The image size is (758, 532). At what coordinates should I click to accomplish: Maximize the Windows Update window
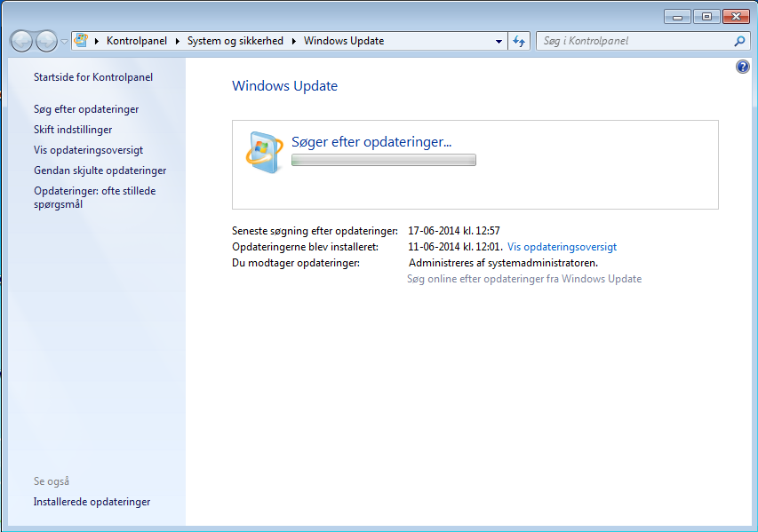(706, 17)
